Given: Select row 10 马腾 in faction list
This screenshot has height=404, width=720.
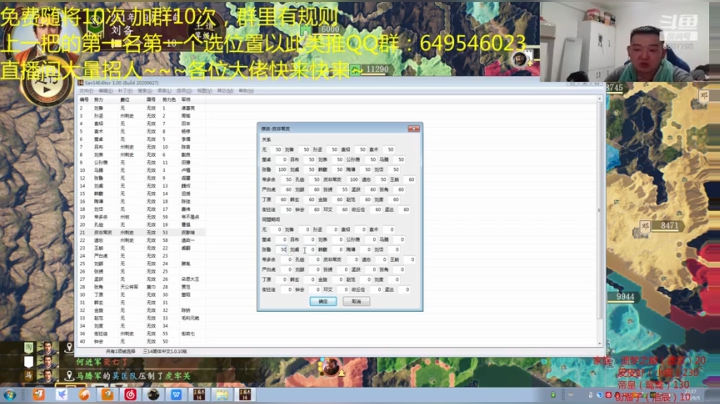Looking at the screenshot, I should click(141, 170).
